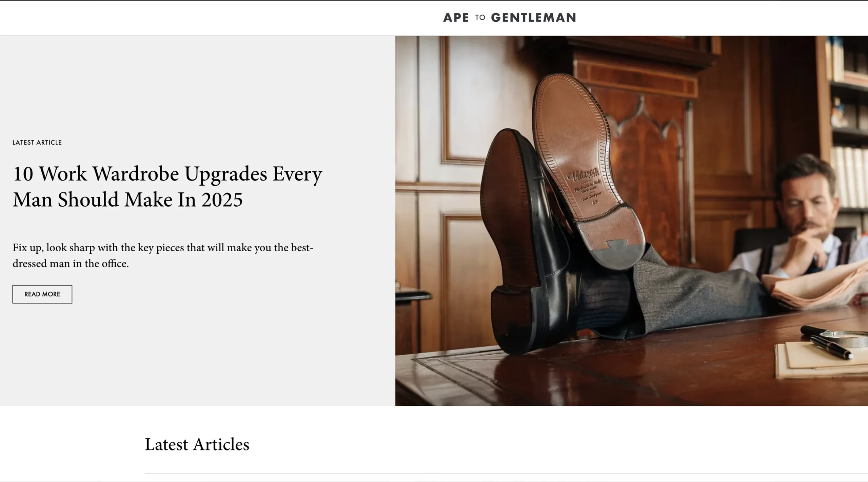868x482 pixels.
Task: Select the LATEST ARTICLE label
Action: point(37,142)
